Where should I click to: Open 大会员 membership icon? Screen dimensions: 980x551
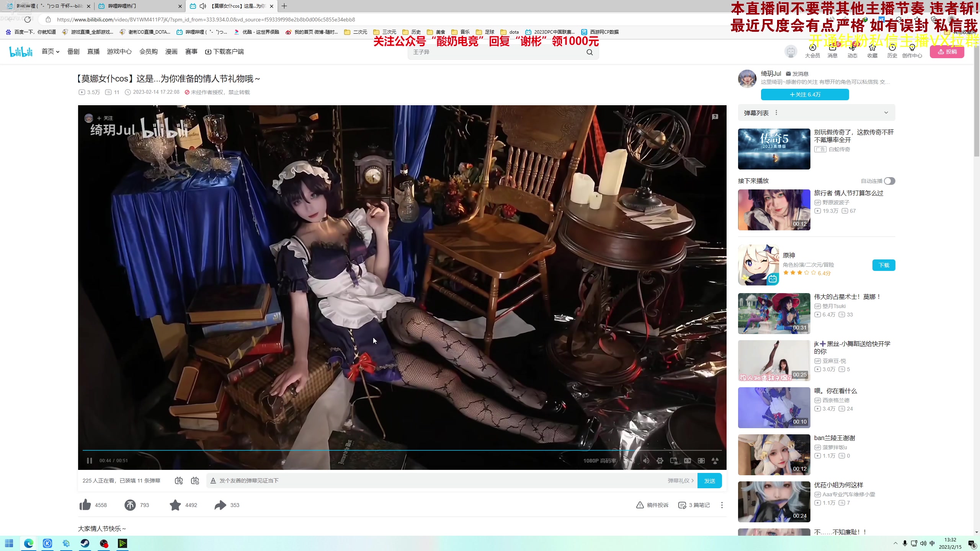(x=812, y=51)
